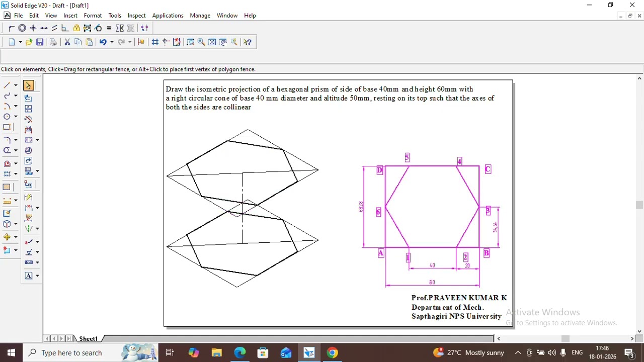Select the Connect relationship tool

point(11,28)
